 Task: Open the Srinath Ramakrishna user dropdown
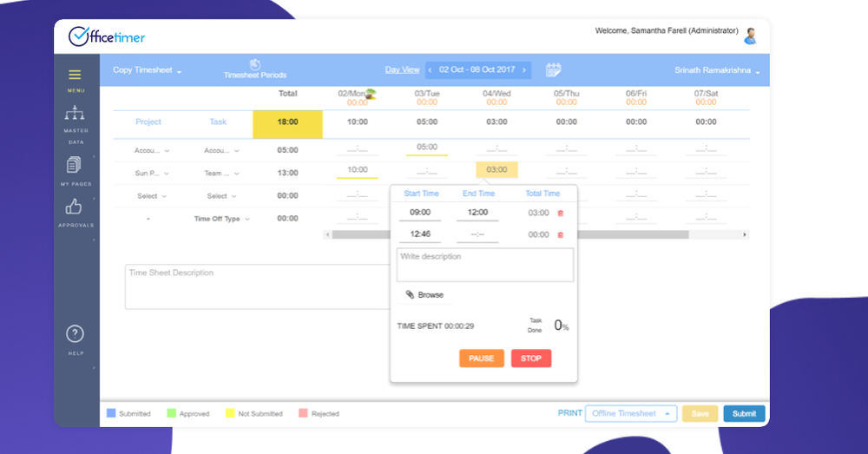pyautogui.click(x=717, y=70)
